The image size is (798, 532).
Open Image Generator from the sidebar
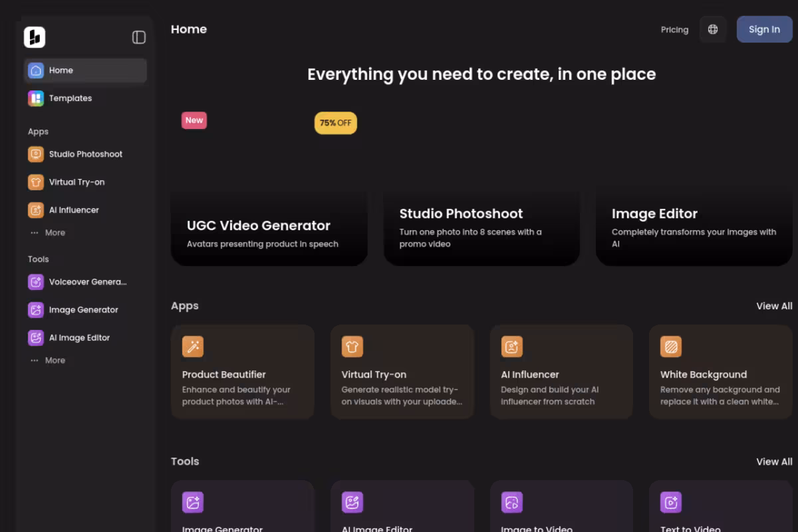(85, 310)
